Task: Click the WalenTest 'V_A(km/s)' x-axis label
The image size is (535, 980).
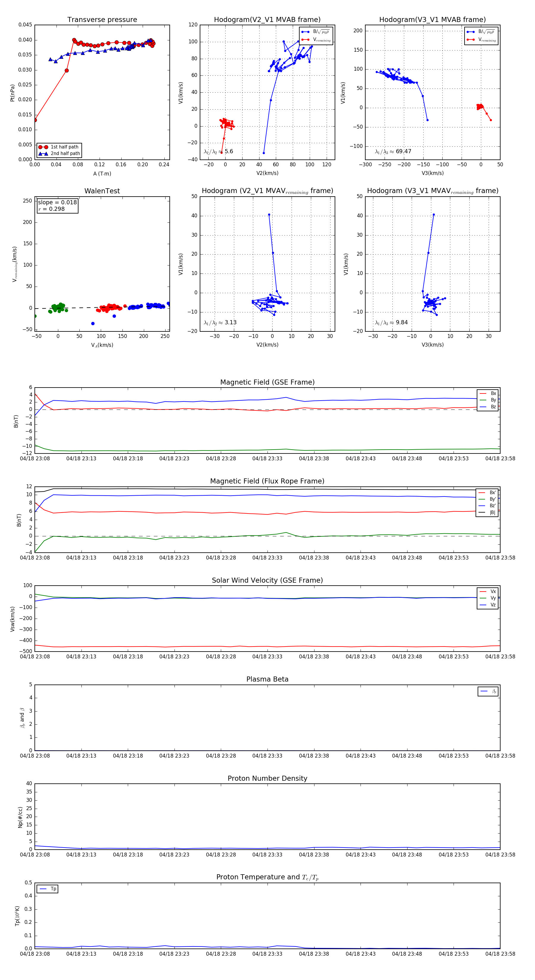Action: pyautogui.click(x=102, y=345)
